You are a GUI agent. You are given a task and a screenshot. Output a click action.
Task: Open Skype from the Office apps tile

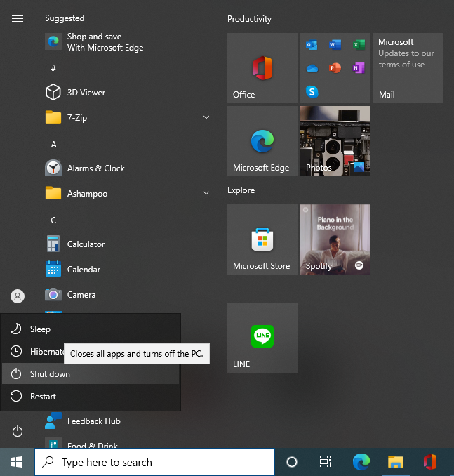[x=312, y=91]
